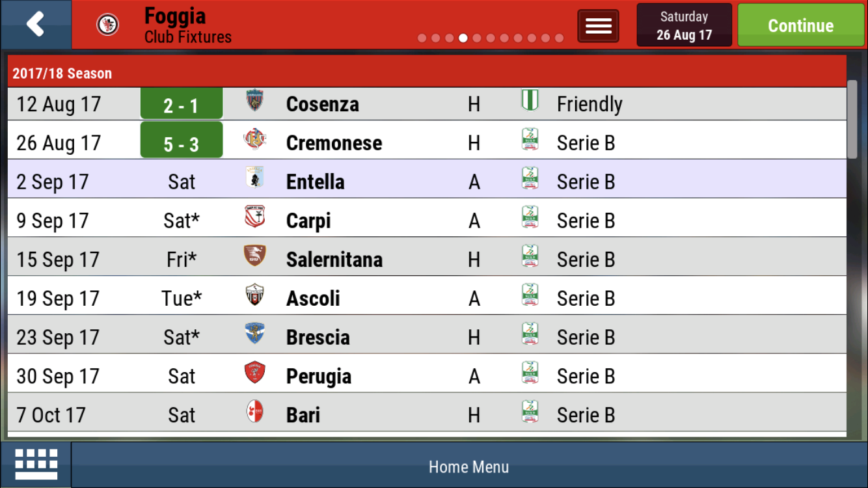Click the Cremonese club crest
The image size is (868, 488).
(x=255, y=140)
